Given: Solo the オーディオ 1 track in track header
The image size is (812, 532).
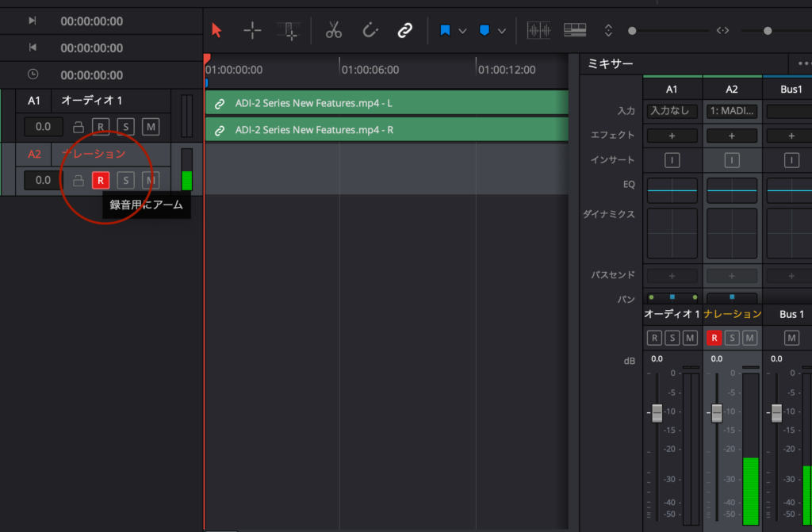Looking at the screenshot, I should pyautogui.click(x=125, y=127).
